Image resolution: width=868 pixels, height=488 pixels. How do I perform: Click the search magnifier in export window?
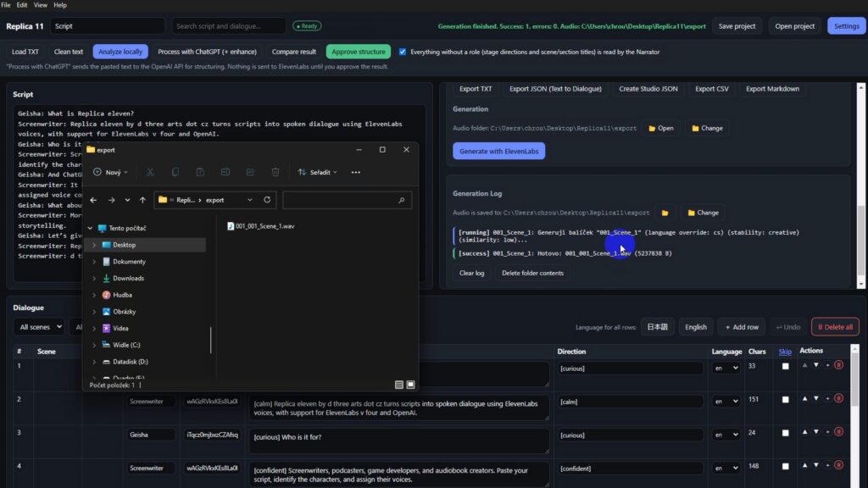tap(401, 200)
